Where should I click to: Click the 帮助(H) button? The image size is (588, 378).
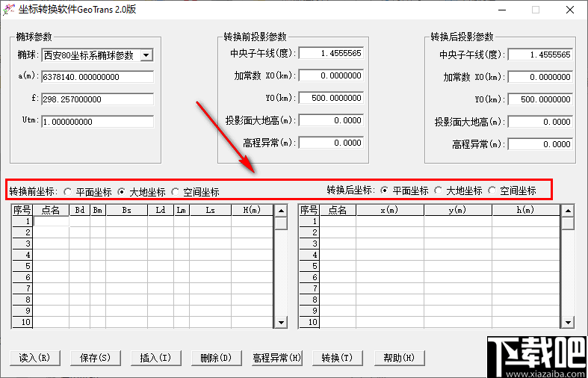tap(399, 358)
